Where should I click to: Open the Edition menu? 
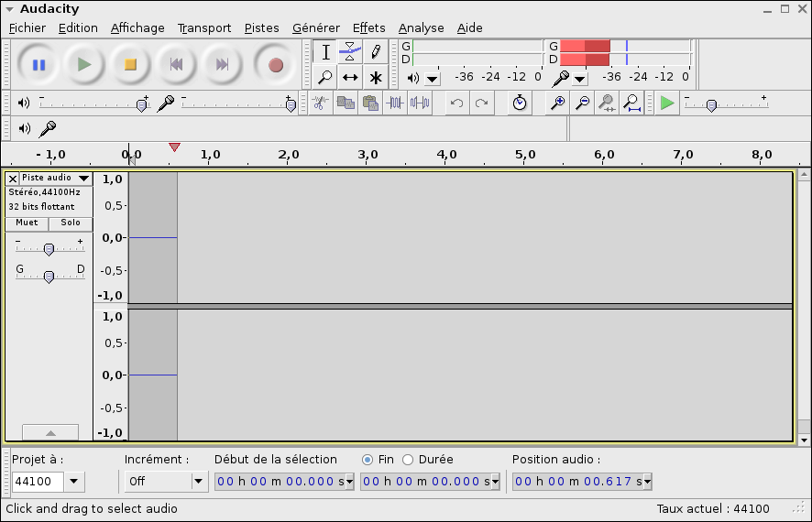coord(78,28)
